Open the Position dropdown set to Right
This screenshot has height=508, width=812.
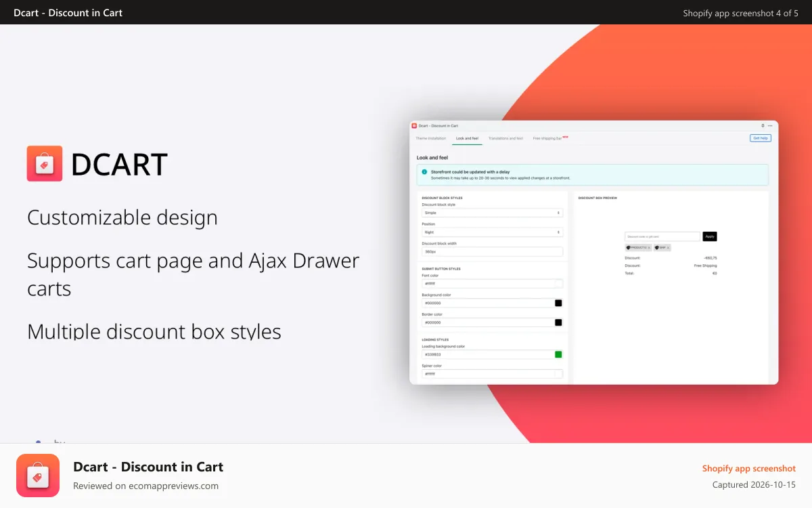pos(492,232)
